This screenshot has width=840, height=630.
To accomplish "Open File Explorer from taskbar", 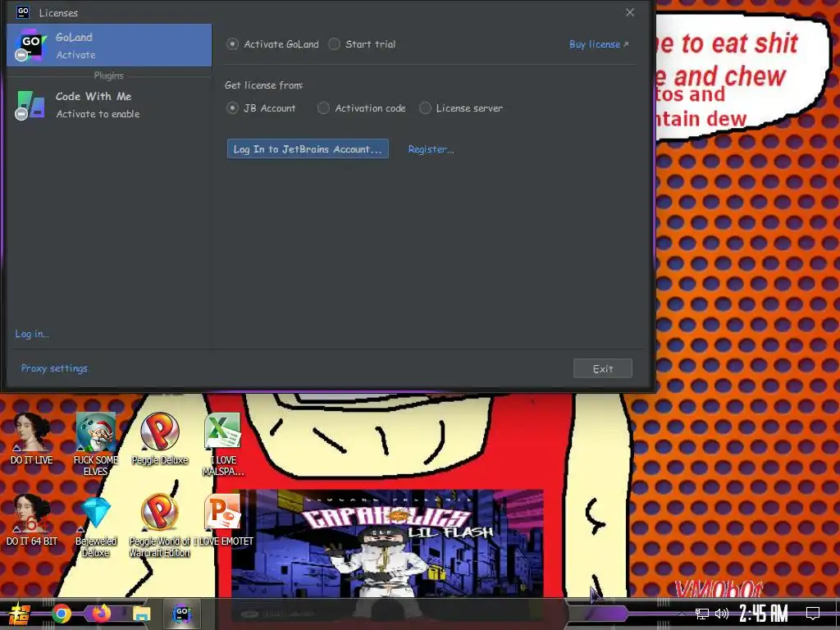I will click(x=141, y=614).
